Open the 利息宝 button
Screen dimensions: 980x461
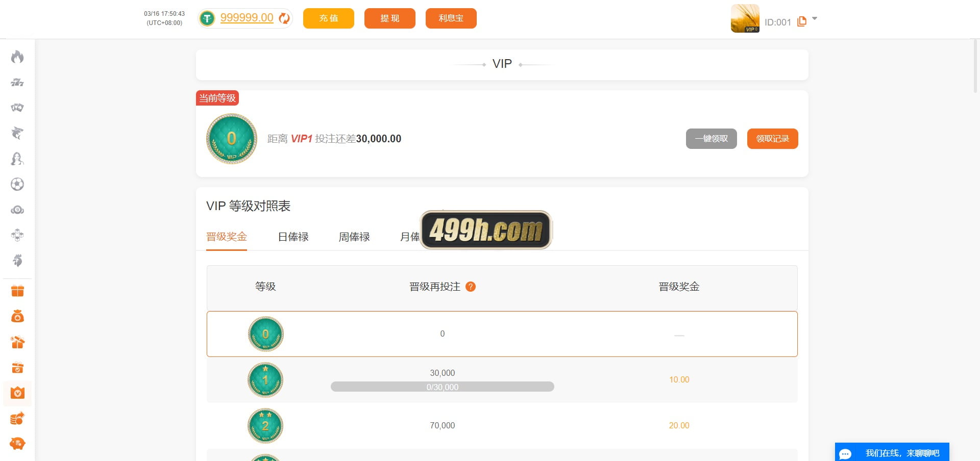click(x=451, y=18)
